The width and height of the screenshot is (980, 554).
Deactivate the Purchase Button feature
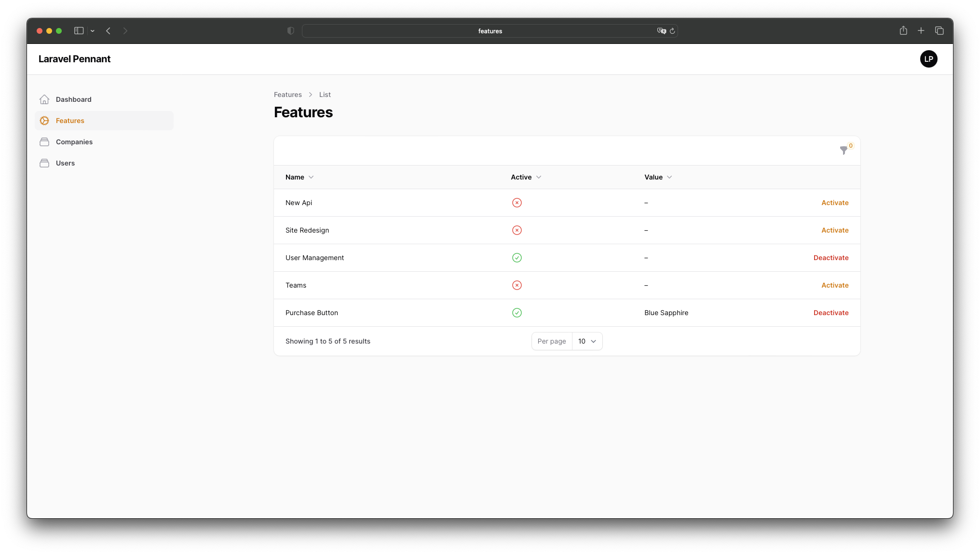pyautogui.click(x=830, y=313)
